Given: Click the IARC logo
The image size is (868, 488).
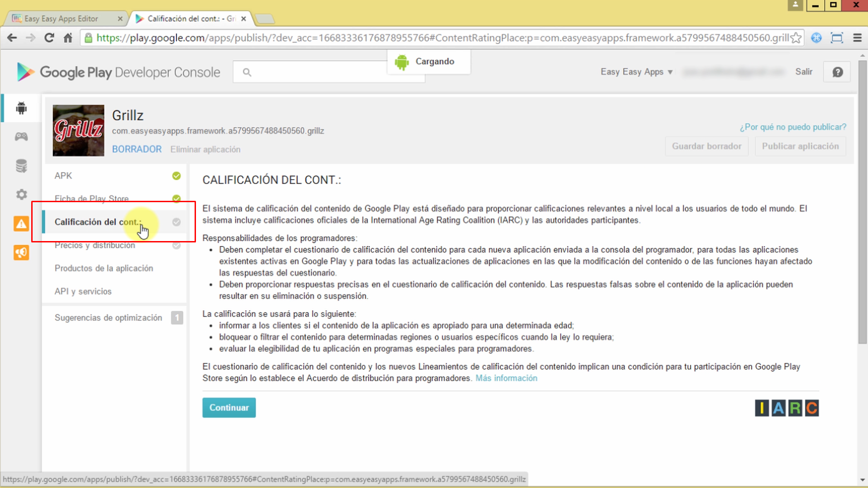Looking at the screenshot, I should pyautogui.click(x=787, y=408).
